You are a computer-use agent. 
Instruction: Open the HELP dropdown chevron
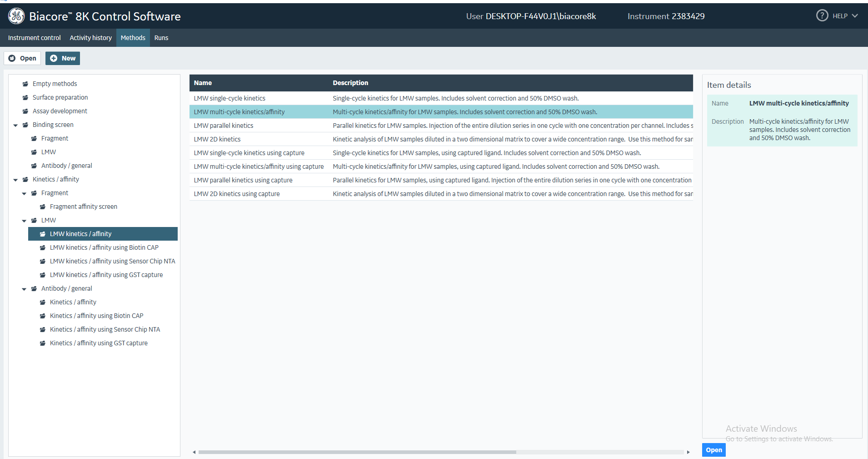(x=855, y=16)
